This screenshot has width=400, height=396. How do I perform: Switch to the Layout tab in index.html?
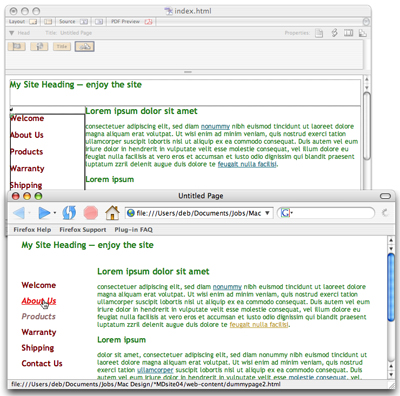point(23,22)
